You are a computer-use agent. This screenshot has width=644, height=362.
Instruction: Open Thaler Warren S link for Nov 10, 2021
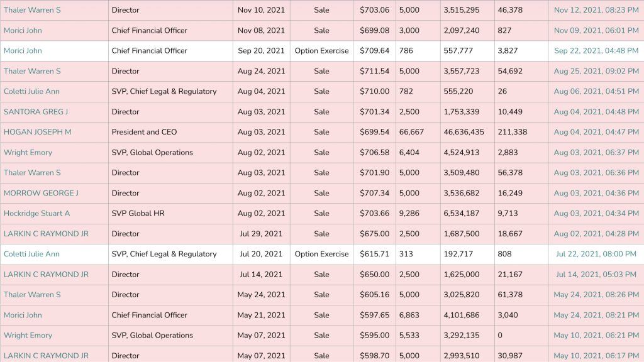coord(32,10)
